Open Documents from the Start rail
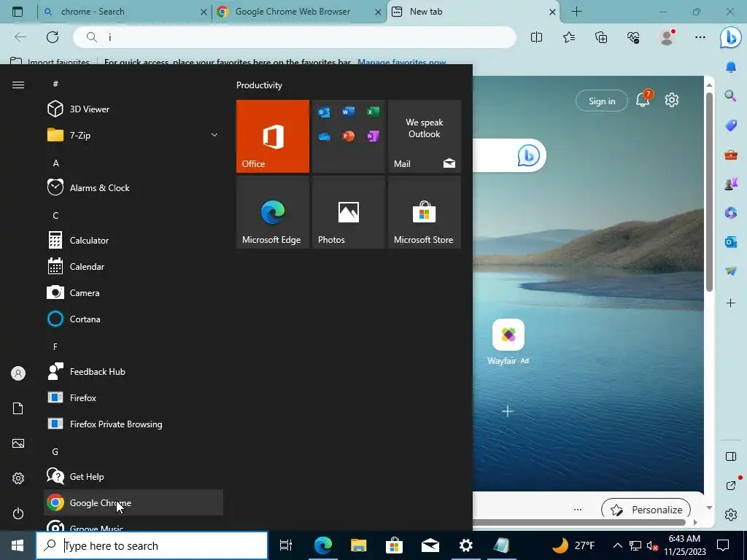This screenshot has width=747, height=560. (x=18, y=408)
